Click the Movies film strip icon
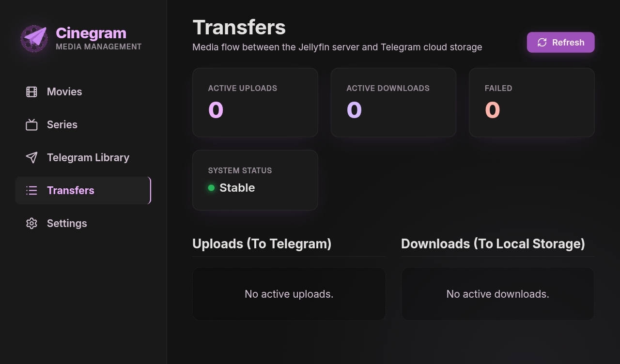The width and height of the screenshot is (620, 364). (31, 92)
